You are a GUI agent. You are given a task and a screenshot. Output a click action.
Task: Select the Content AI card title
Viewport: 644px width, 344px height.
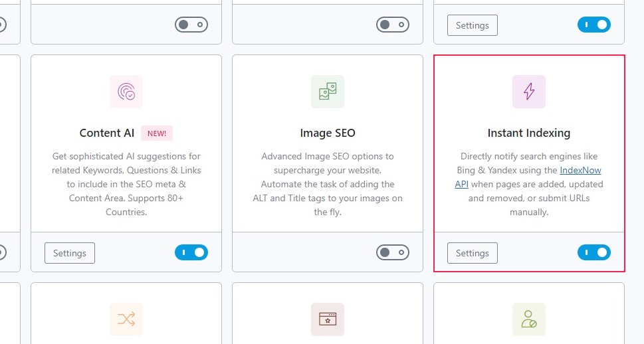coord(107,133)
